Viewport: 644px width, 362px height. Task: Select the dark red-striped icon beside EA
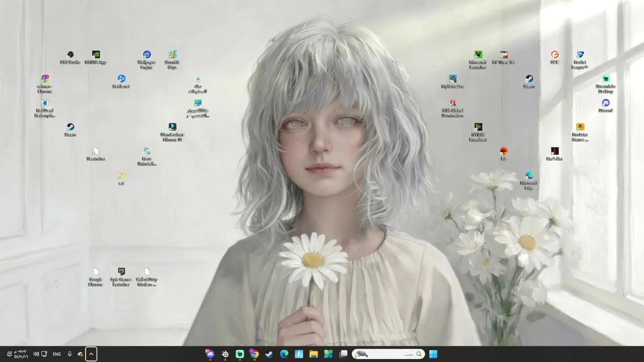[554, 154]
